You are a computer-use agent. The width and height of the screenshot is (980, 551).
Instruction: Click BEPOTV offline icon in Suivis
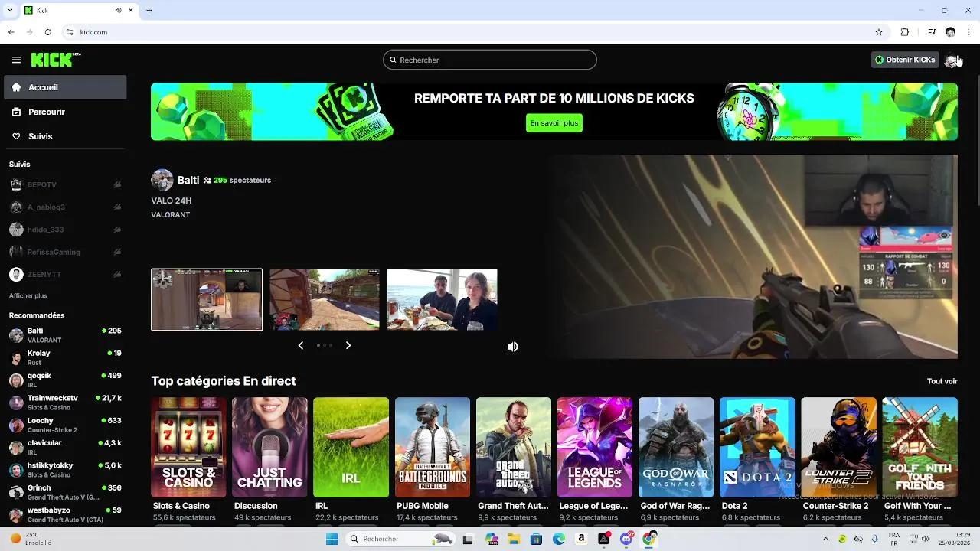point(117,185)
